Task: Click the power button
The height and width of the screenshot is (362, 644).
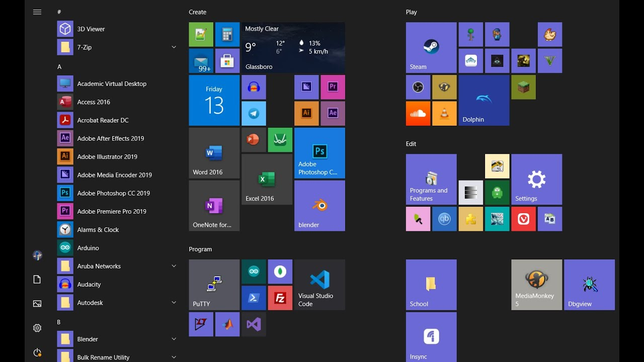Action: (x=37, y=352)
